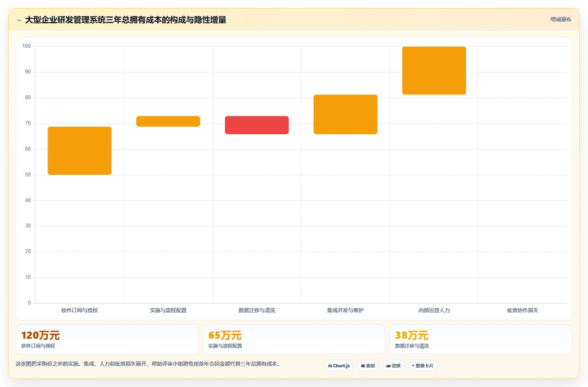
Task: Click the 38万元 stat card
Action: click(481, 339)
